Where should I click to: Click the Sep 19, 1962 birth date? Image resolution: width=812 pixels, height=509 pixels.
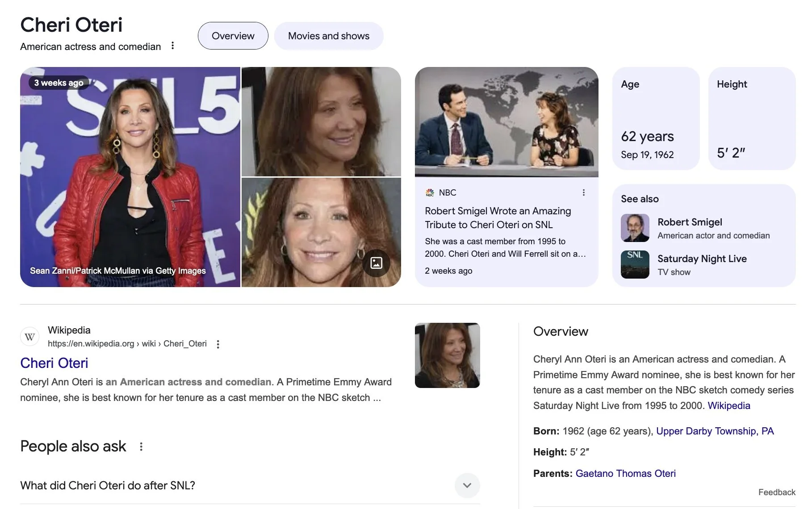(x=647, y=154)
